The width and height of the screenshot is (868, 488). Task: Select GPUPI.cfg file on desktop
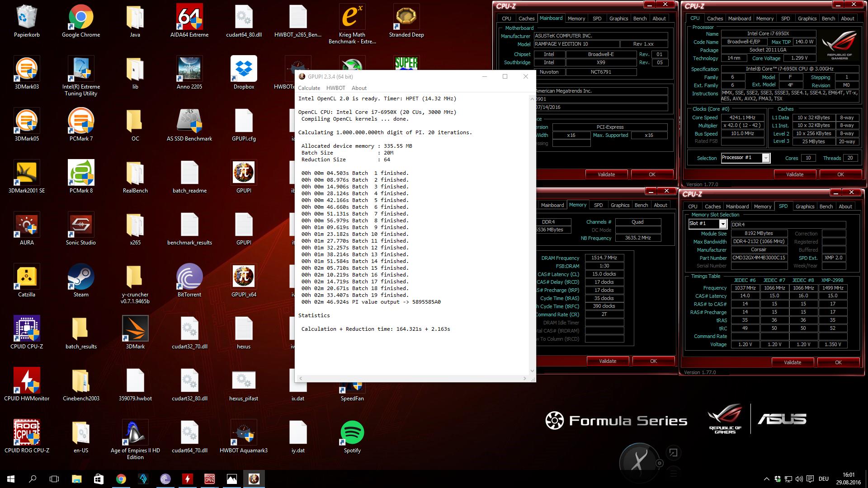(x=244, y=125)
